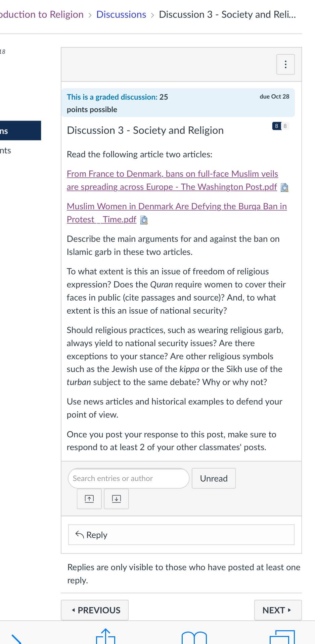Toggle the Unread filter button
The width and height of the screenshot is (315, 644).
[x=214, y=478]
